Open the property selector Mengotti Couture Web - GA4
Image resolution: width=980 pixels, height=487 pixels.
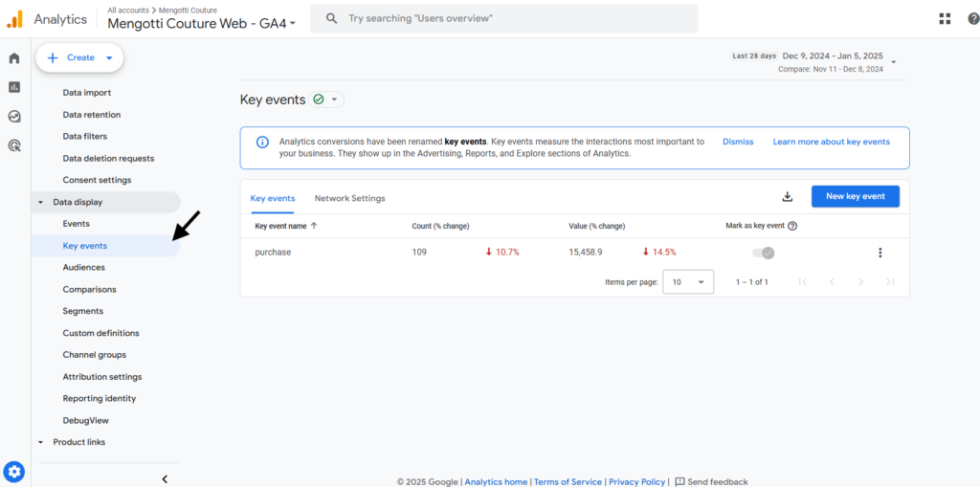[x=202, y=24]
